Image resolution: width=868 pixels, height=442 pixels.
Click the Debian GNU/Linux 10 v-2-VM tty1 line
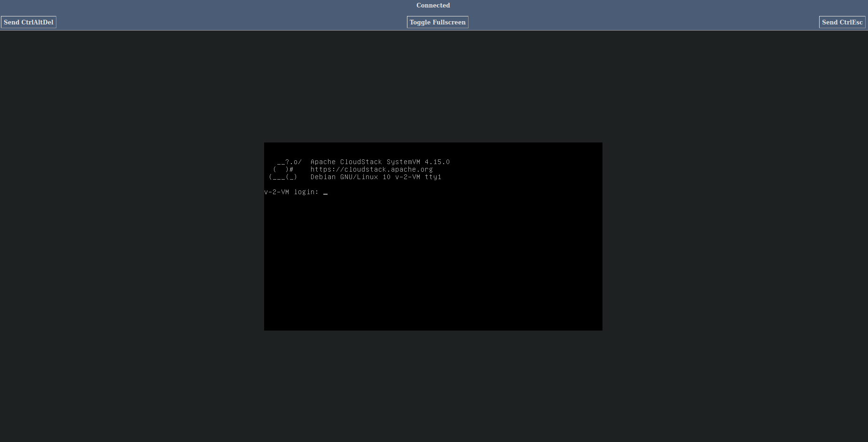tap(376, 177)
